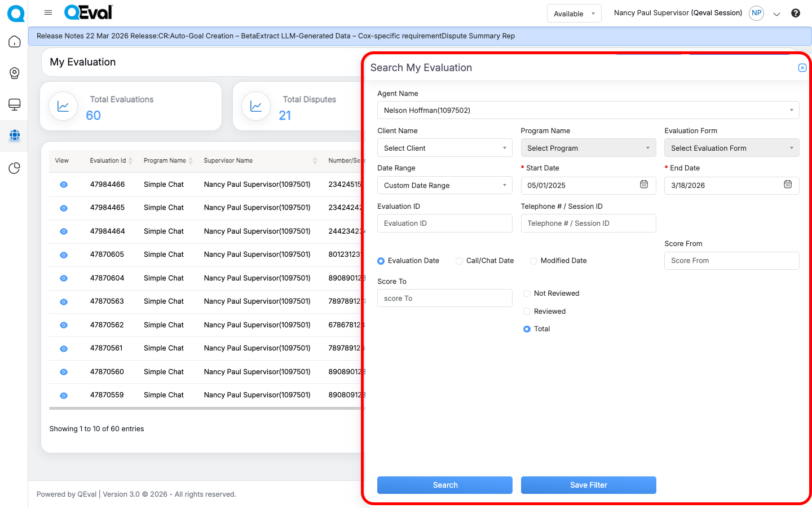Screen dimensions: 812x508
Task: Open the End Date calendar picker
Action: pos(787,185)
